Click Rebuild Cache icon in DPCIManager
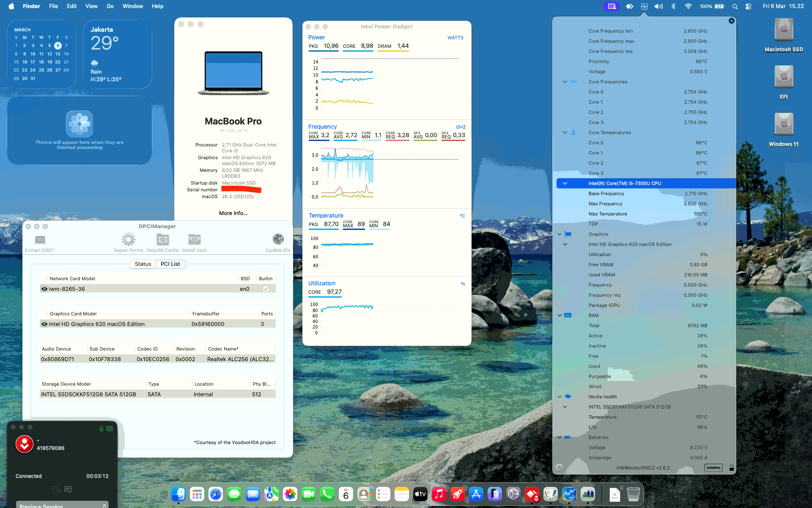Screen dimensions: 812x508 pyautogui.click(x=162, y=240)
